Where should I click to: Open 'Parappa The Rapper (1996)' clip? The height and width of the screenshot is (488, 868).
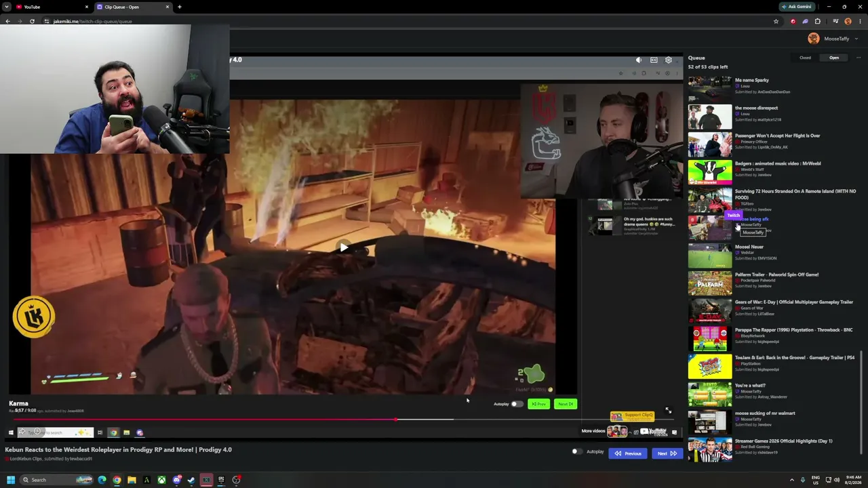tap(773, 338)
